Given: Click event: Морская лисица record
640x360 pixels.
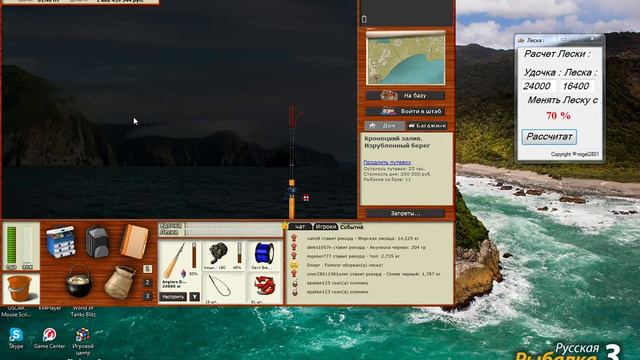Looking at the screenshot, I should pos(362,238).
